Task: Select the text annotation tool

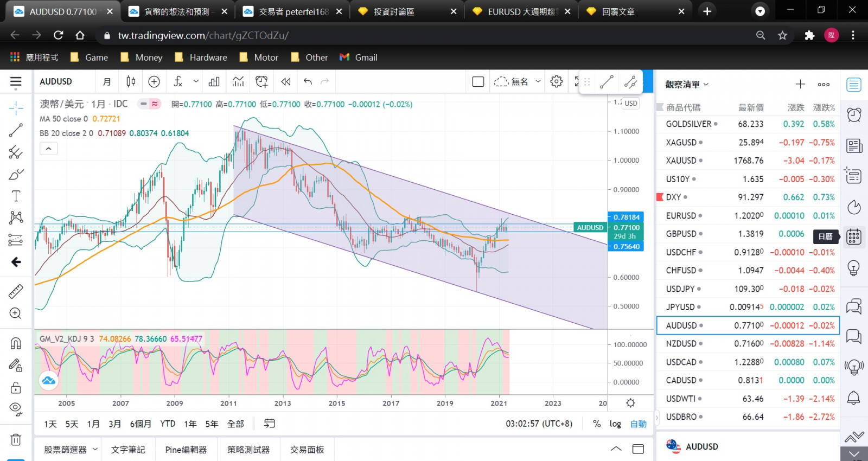Action: (16, 196)
